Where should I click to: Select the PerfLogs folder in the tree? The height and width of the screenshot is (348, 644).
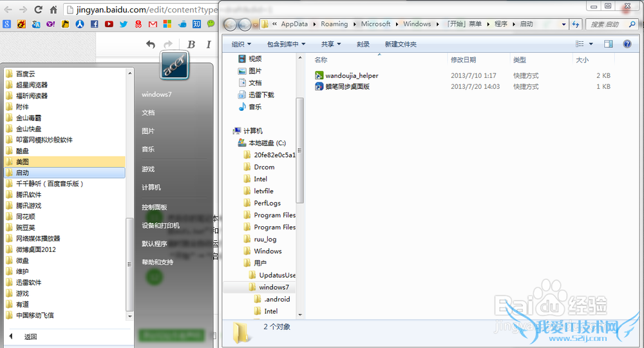click(262, 203)
